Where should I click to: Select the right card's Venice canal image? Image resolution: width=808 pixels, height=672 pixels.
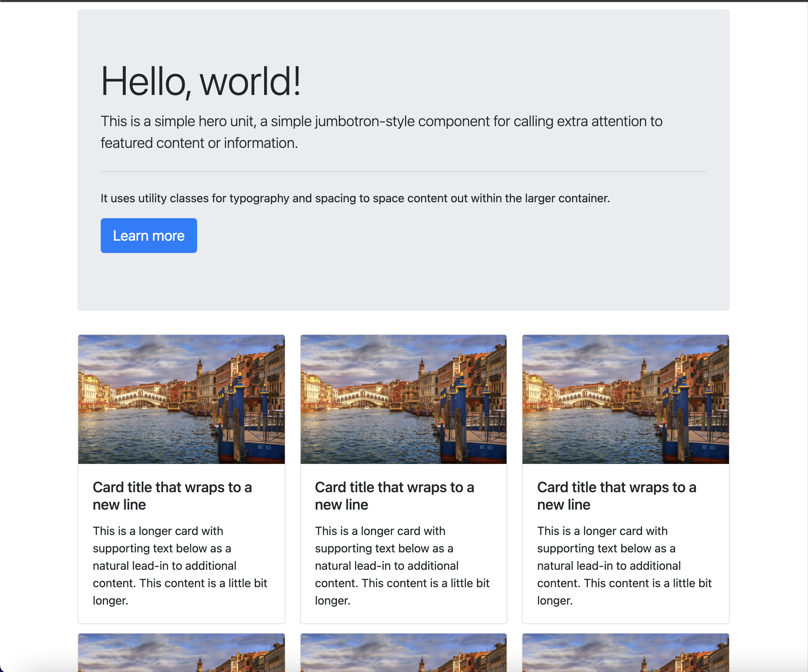click(625, 399)
